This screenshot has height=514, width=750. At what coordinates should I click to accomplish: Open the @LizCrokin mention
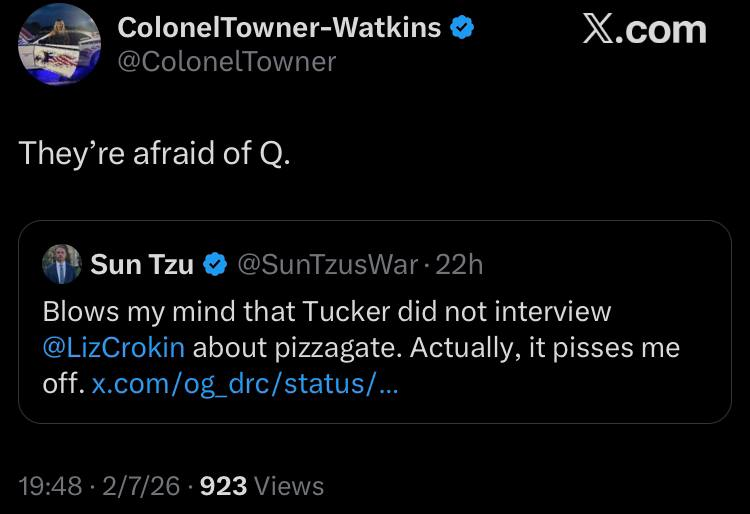(113, 348)
